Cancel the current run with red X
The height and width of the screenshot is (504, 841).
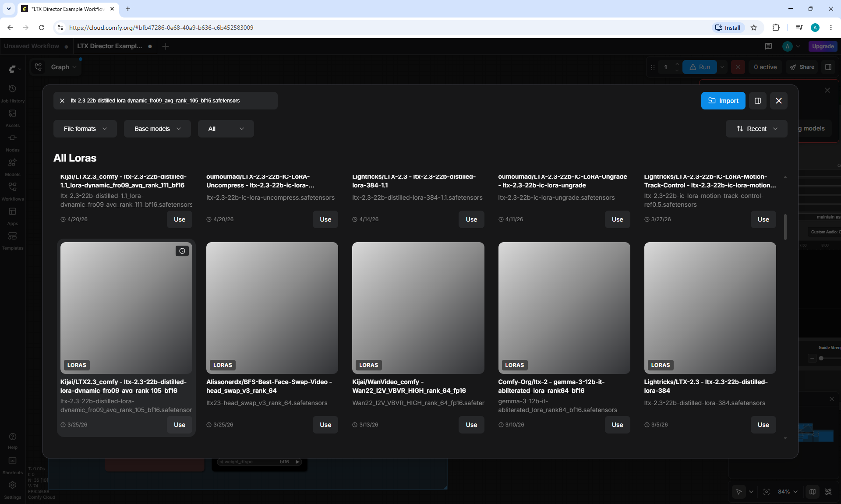738,67
